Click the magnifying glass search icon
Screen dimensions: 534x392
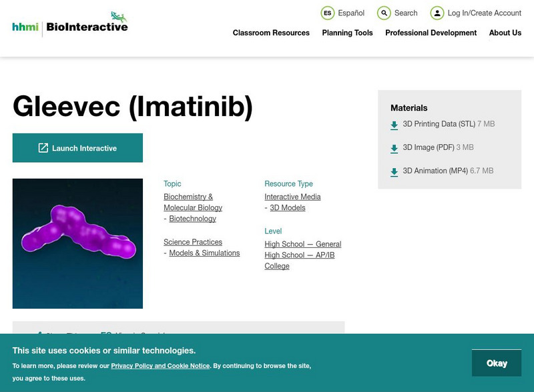click(x=384, y=13)
